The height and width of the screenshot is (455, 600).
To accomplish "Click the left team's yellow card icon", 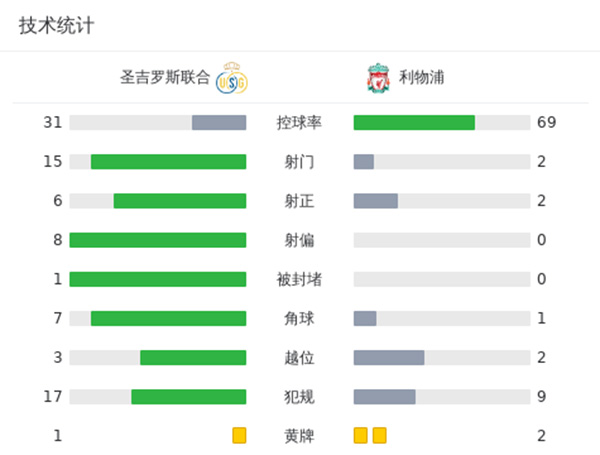I will 239,435.
